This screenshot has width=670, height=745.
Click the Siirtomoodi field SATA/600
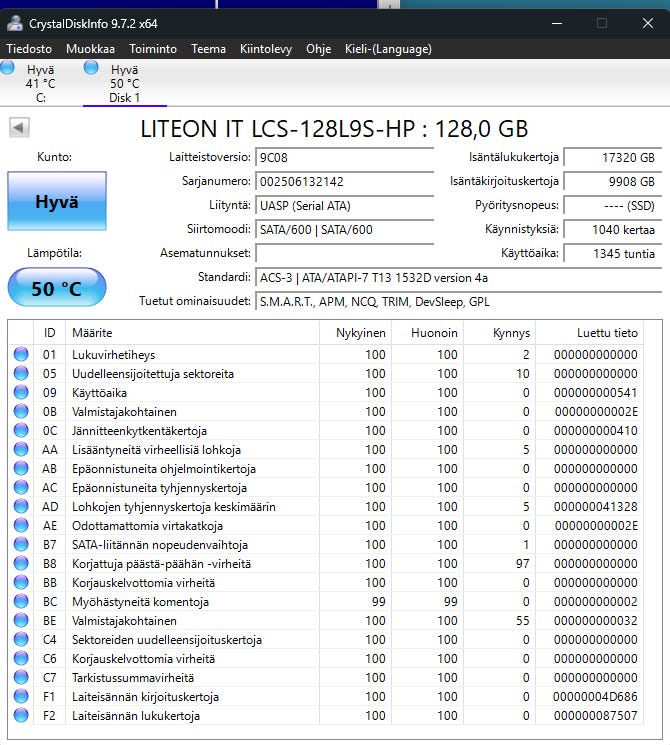(345, 229)
